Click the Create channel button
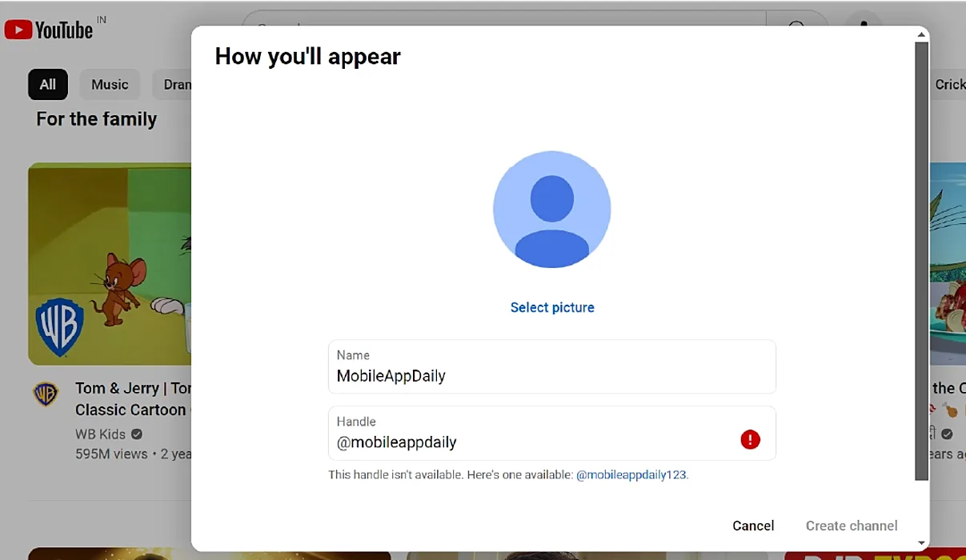Image resolution: width=966 pixels, height=560 pixels. (852, 526)
